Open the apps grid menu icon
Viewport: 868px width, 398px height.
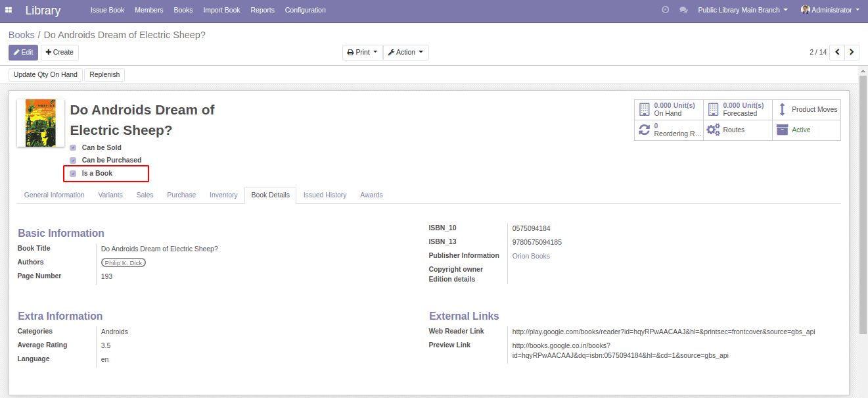8,10
